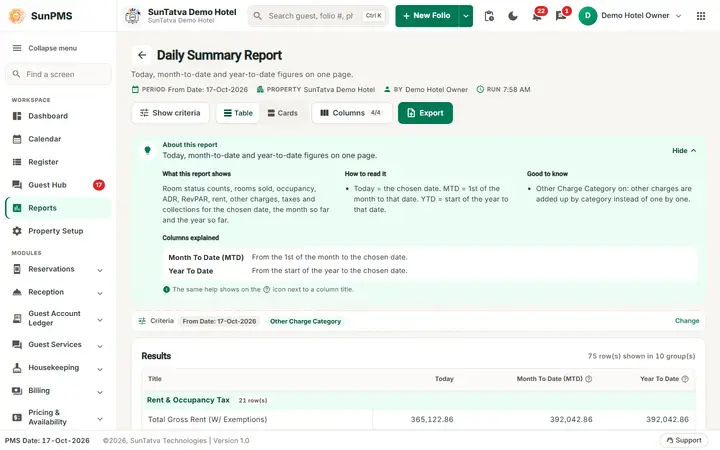The height and width of the screenshot is (450, 720).
Task: Click the From Date: 17-Oct-2026 criteria chip
Action: click(219, 321)
